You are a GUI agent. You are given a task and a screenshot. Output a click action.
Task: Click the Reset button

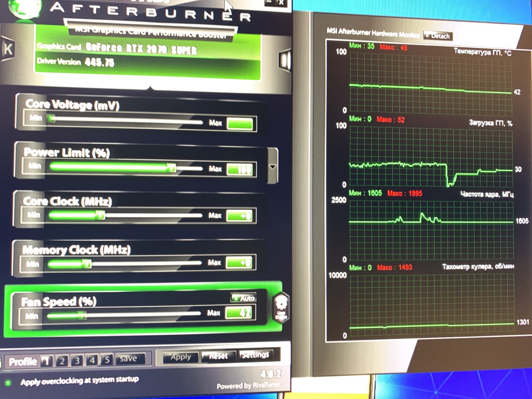pyautogui.click(x=218, y=356)
